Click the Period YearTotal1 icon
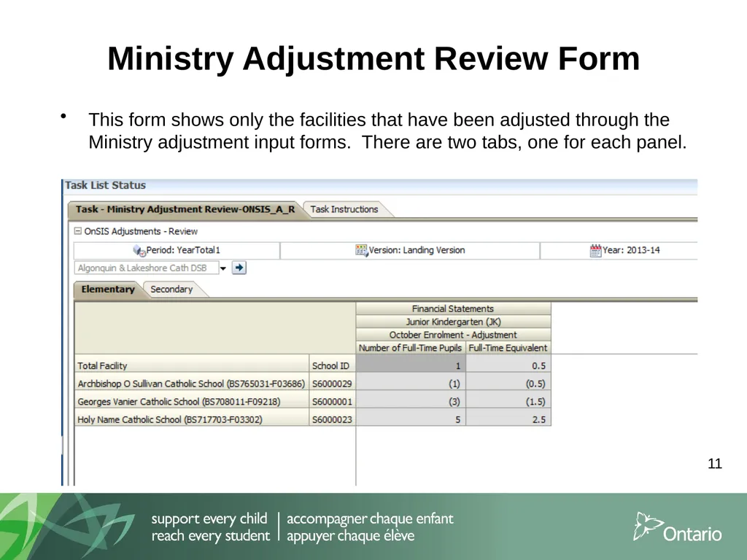This screenshot has width=747, height=560. [139, 251]
